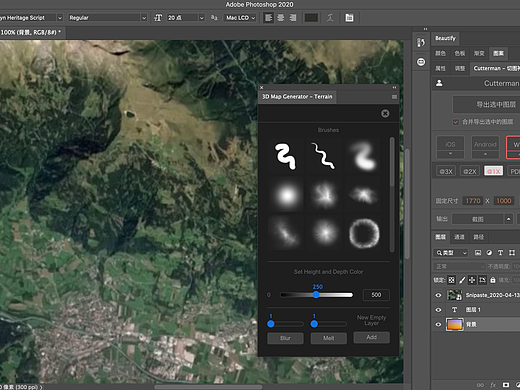Open the collapsed round panel icon below brushes
This screenshot has height=390, width=520.
point(421,62)
